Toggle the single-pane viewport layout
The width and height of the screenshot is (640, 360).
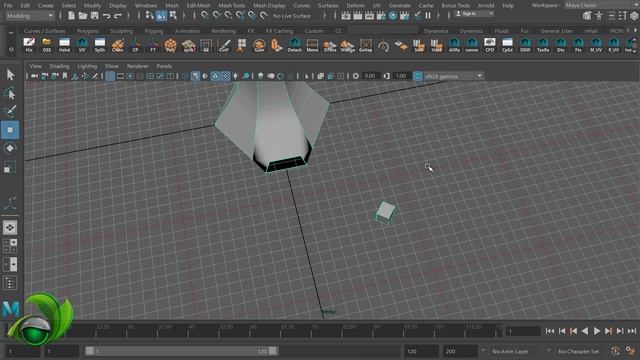(10, 227)
